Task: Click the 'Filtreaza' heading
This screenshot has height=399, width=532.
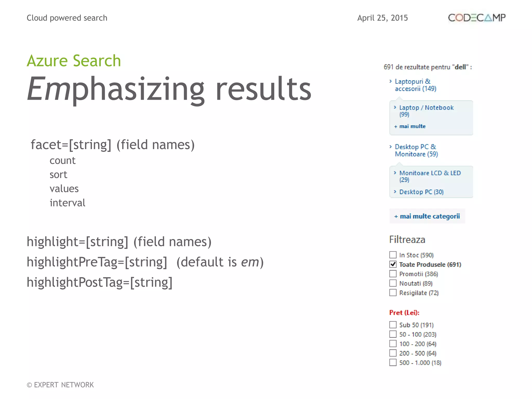Action: pos(407,240)
